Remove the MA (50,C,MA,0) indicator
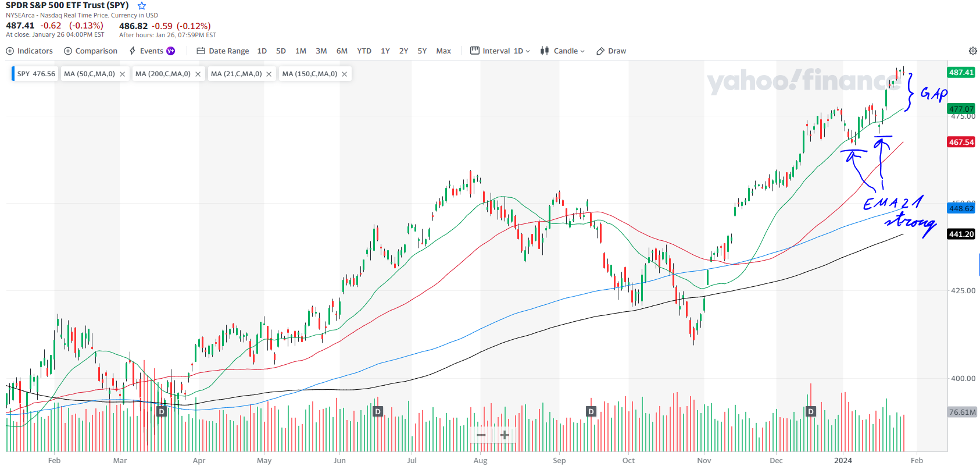 click(x=122, y=74)
